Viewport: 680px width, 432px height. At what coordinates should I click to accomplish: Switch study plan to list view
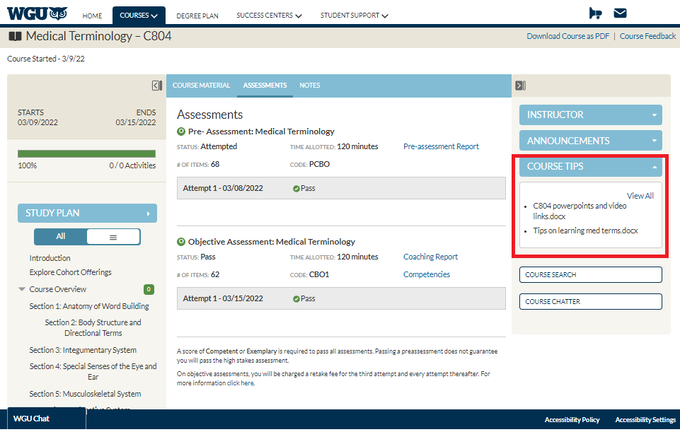pos(112,237)
